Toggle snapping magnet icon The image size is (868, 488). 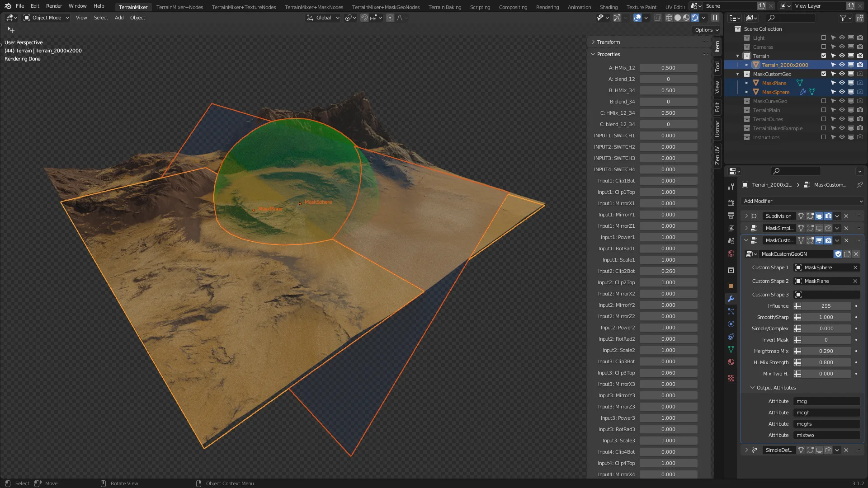coord(364,18)
